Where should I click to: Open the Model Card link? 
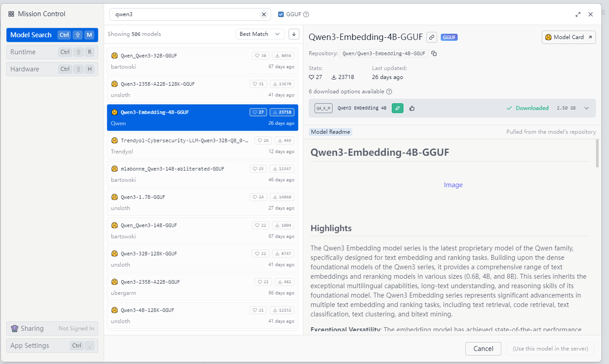pos(569,37)
